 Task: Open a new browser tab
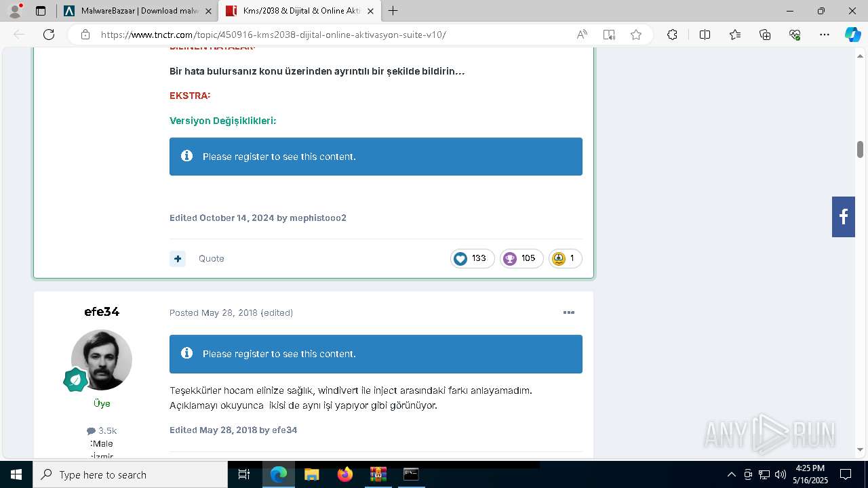(x=393, y=11)
